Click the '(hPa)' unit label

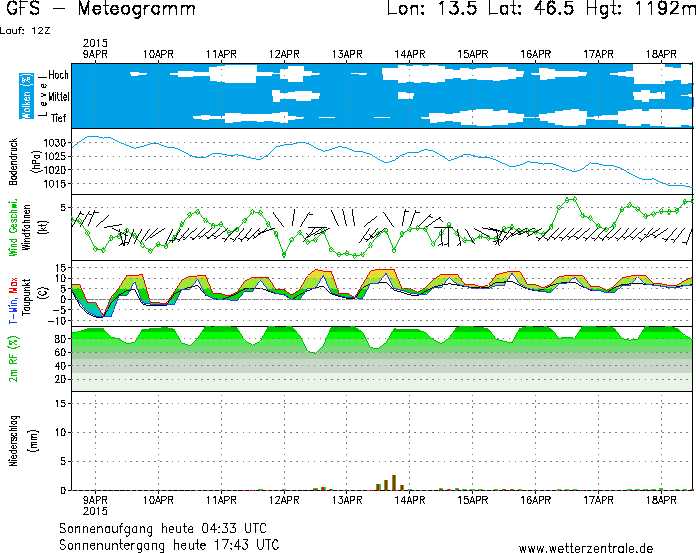(x=36, y=162)
